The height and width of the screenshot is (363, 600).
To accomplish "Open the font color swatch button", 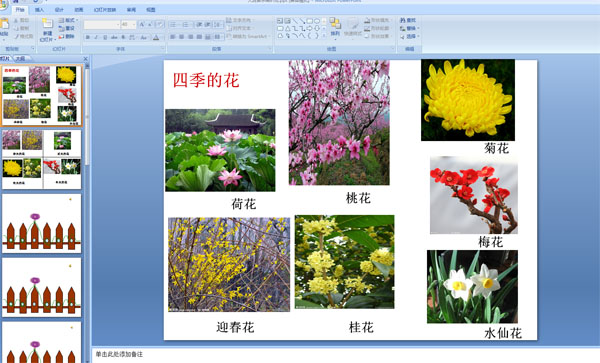I will (x=156, y=37).
